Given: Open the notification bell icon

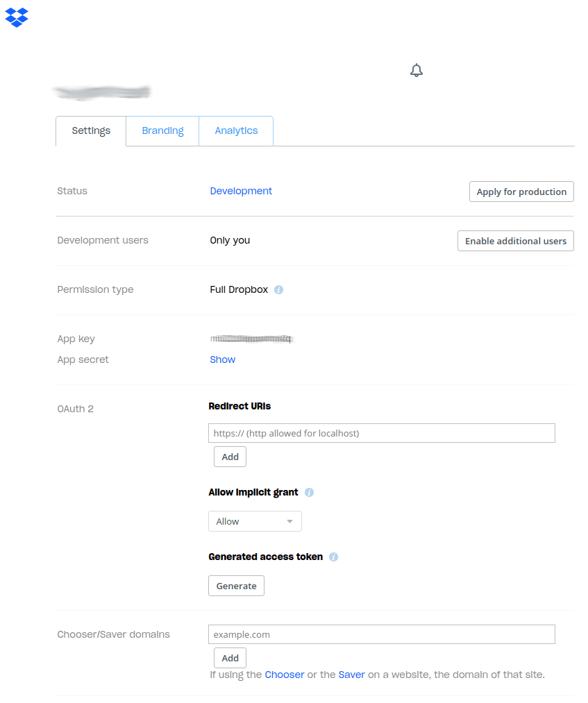Looking at the screenshot, I should (417, 70).
